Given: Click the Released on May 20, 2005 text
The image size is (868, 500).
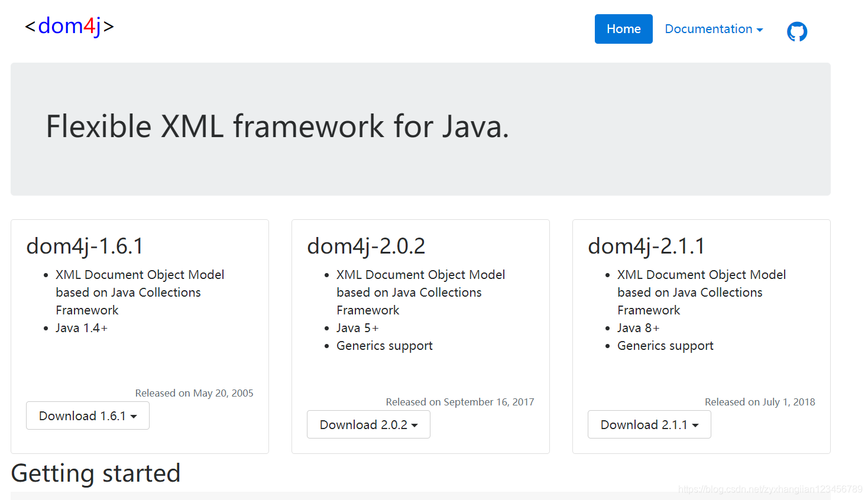Looking at the screenshot, I should 194,393.
